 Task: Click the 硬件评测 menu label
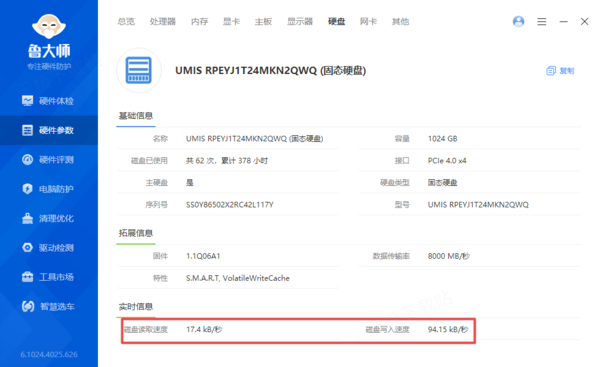click(x=56, y=160)
